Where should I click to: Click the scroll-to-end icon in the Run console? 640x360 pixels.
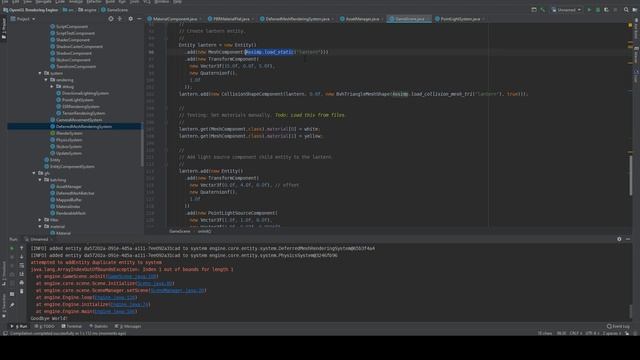pyautogui.click(x=22, y=274)
